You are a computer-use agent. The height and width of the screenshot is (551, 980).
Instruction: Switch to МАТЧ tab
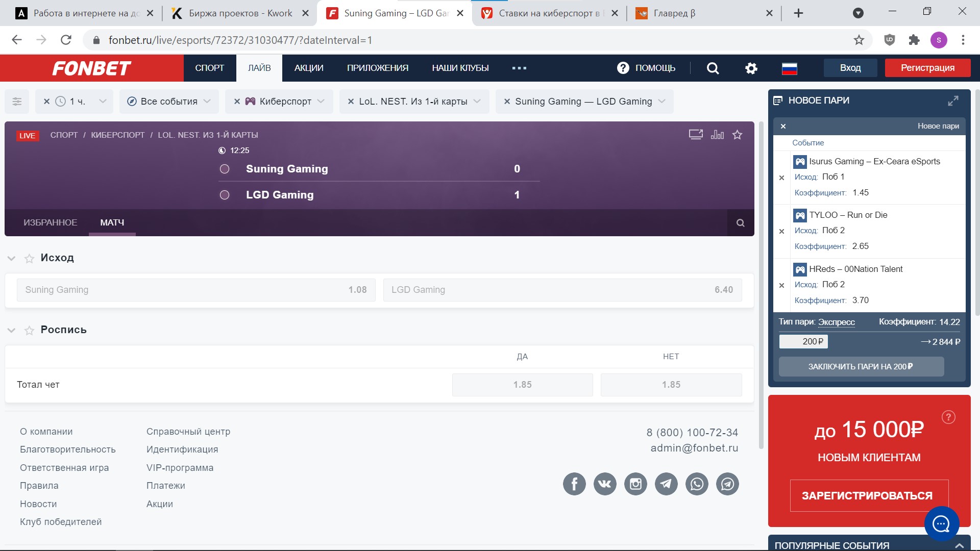pyautogui.click(x=112, y=222)
